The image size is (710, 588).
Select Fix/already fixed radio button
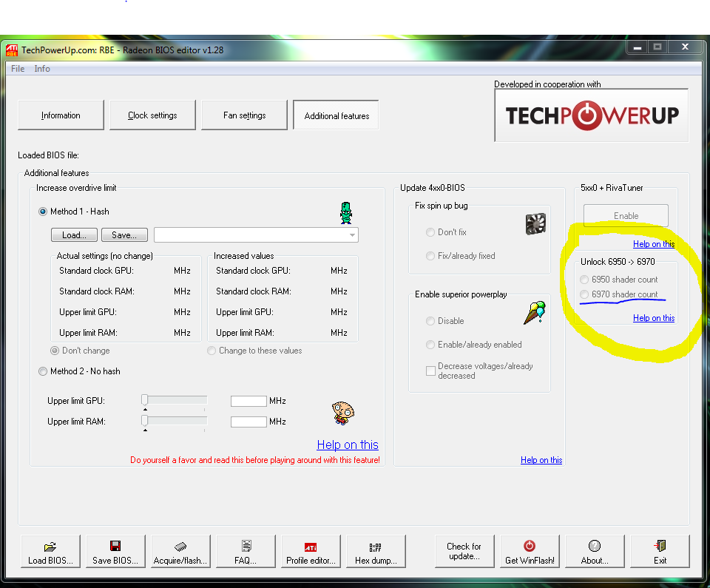[x=430, y=256]
